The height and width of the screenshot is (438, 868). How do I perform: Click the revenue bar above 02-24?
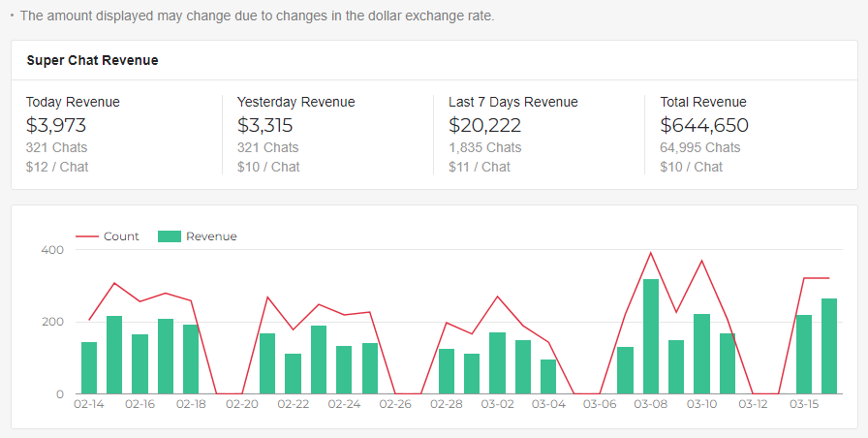click(344, 370)
